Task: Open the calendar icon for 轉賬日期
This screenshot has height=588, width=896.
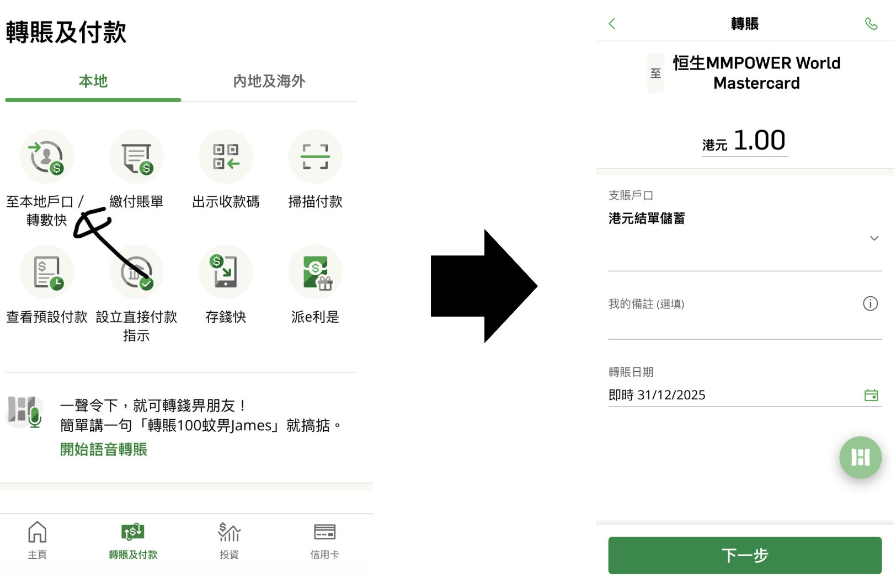Action: point(871,395)
